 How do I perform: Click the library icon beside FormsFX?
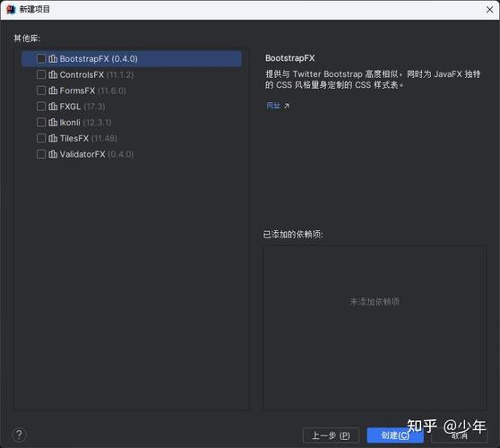[53, 90]
